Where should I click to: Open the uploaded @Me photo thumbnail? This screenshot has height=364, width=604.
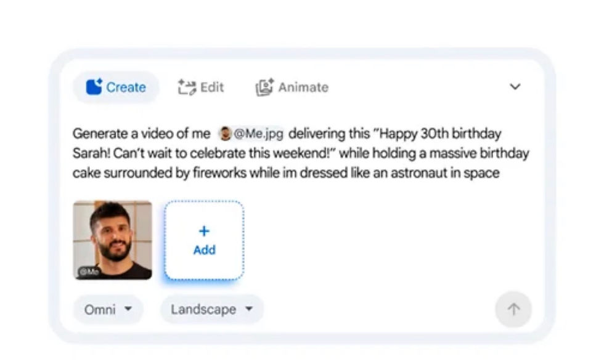coord(112,240)
